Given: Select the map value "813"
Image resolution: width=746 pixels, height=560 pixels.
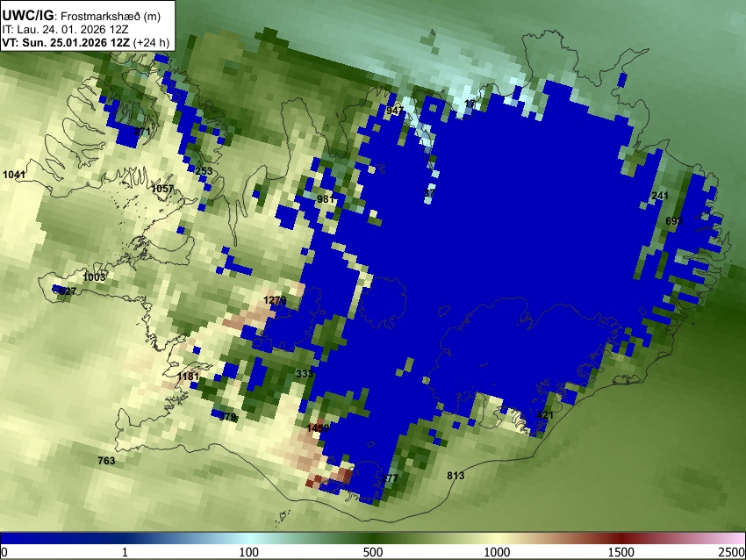Looking at the screenshot, I should (455, 476).
